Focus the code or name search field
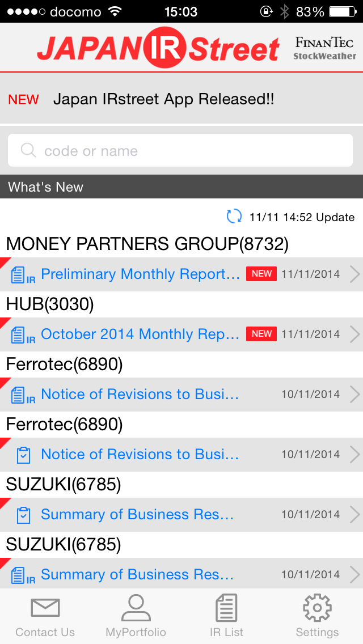 coord(180,150)
